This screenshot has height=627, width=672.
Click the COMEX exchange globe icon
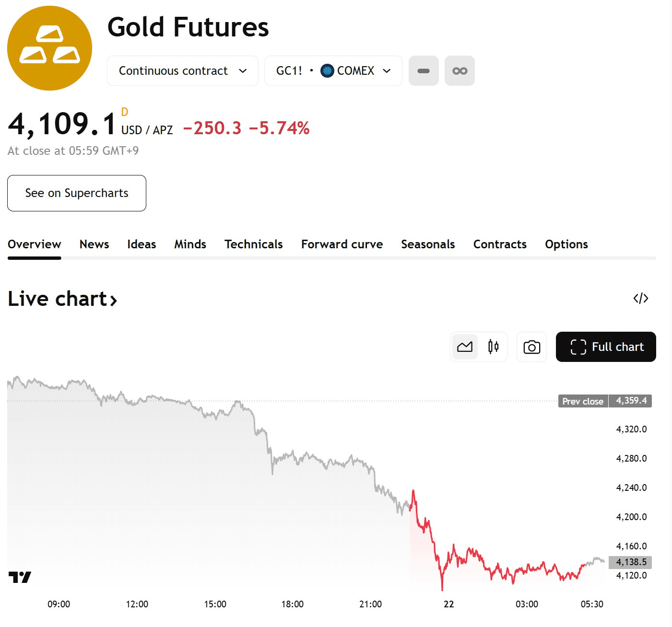click(x=327, y=71)
